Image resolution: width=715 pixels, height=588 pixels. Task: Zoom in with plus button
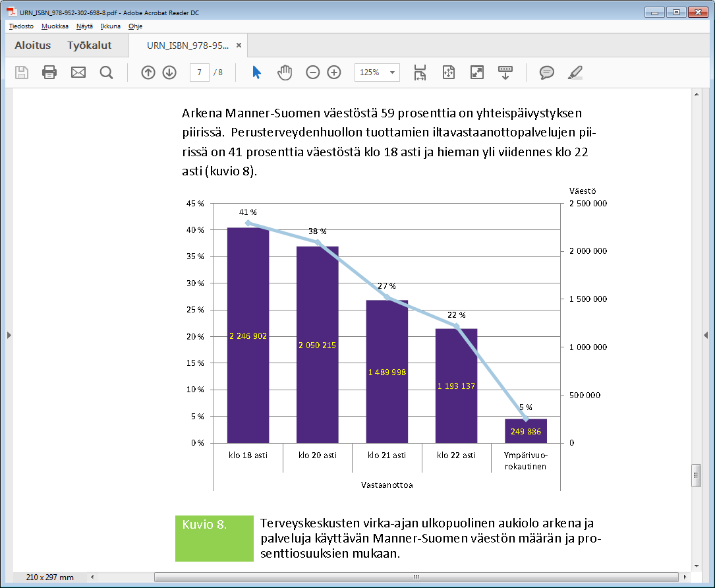pos(334,73)
